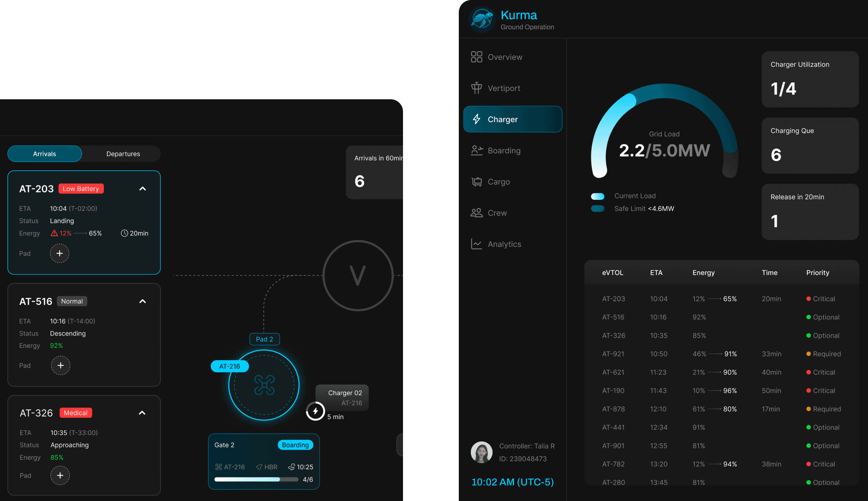
Task: Collapse the AT-516 arrival card
Action: 143,301
